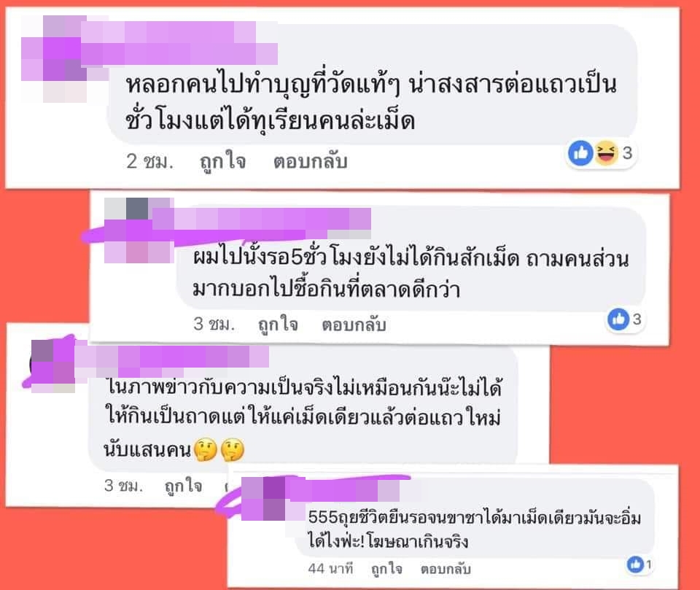700x590 pixels.
Task: Like the comment about waiting 5 hours
Action: click(x=278, y=325)
